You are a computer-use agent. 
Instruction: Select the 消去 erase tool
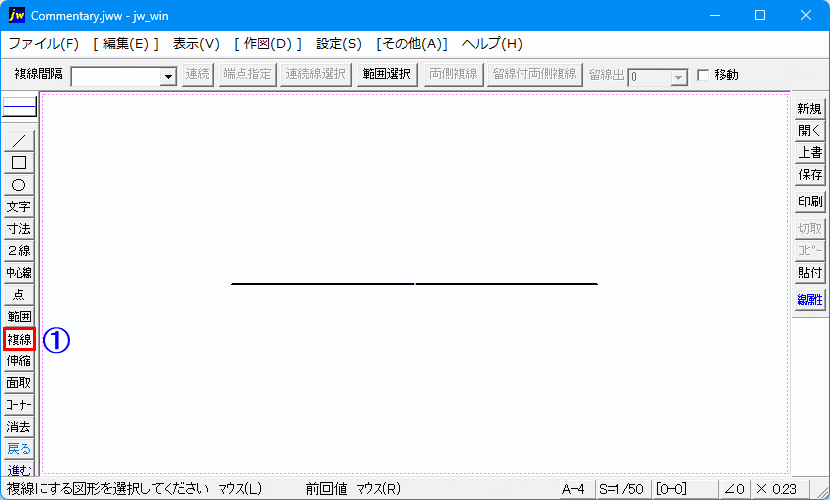19,426
